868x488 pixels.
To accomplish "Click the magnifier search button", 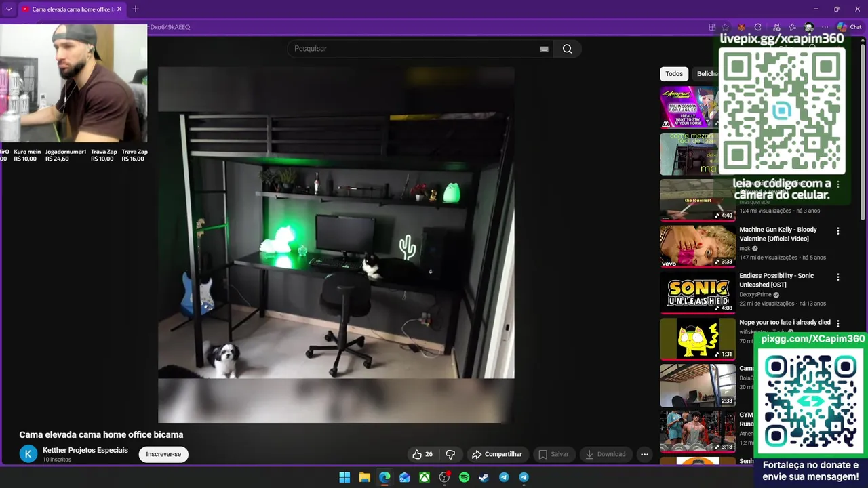I will coord(568,49).
